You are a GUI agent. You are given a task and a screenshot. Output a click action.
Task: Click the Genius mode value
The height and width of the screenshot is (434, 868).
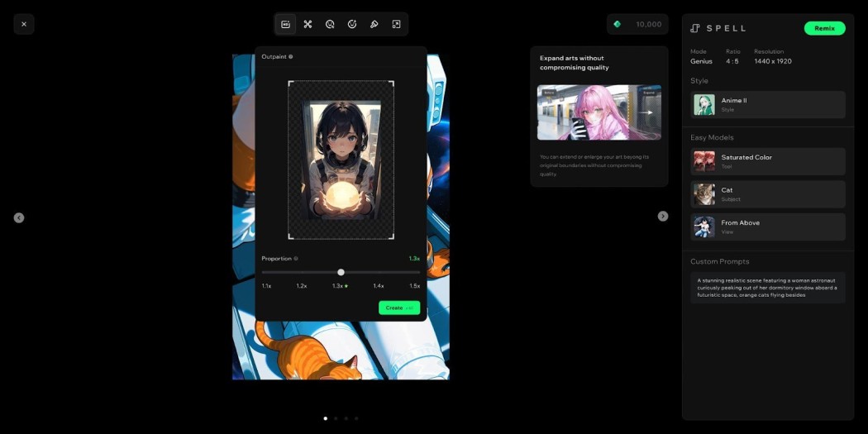pos(701,61)
